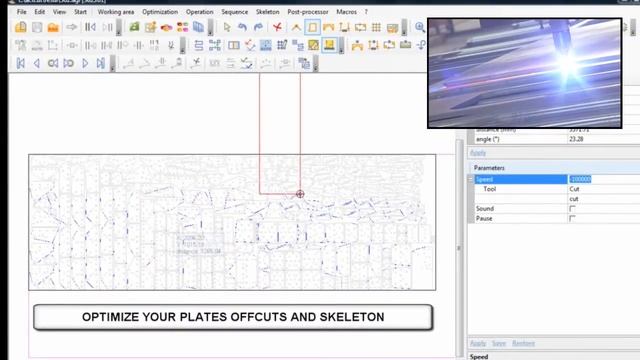
Task: Select the arrow pointer tool
Action: pos(227,27)
